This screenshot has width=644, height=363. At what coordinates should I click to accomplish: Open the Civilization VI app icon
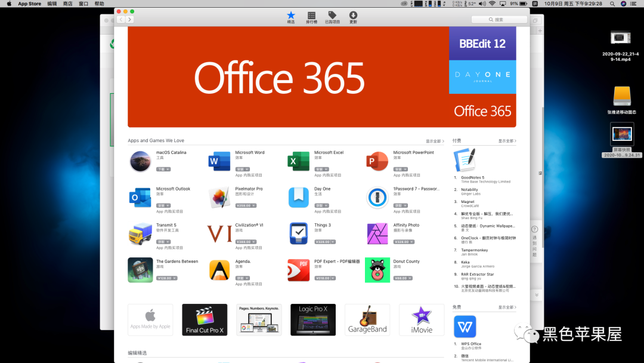pyautogui.click(x=219, y=233)
